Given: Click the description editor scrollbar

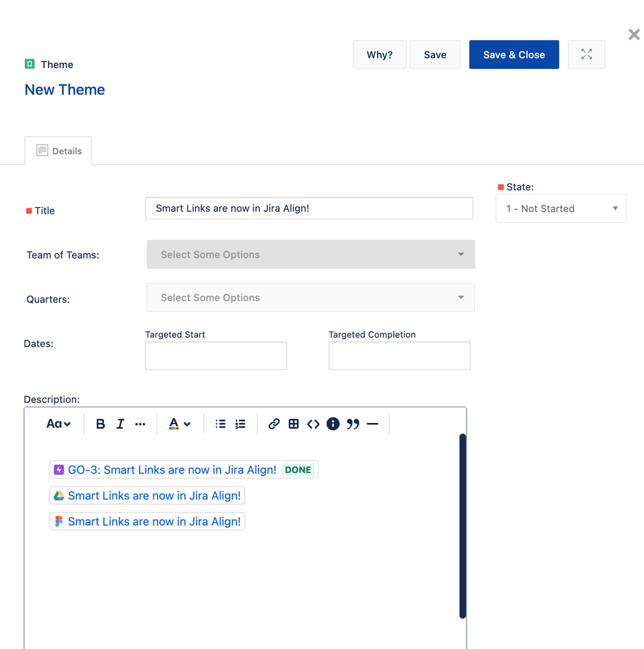Looking at the screenshot, I should pyautogui.click(x=463, y=526).
